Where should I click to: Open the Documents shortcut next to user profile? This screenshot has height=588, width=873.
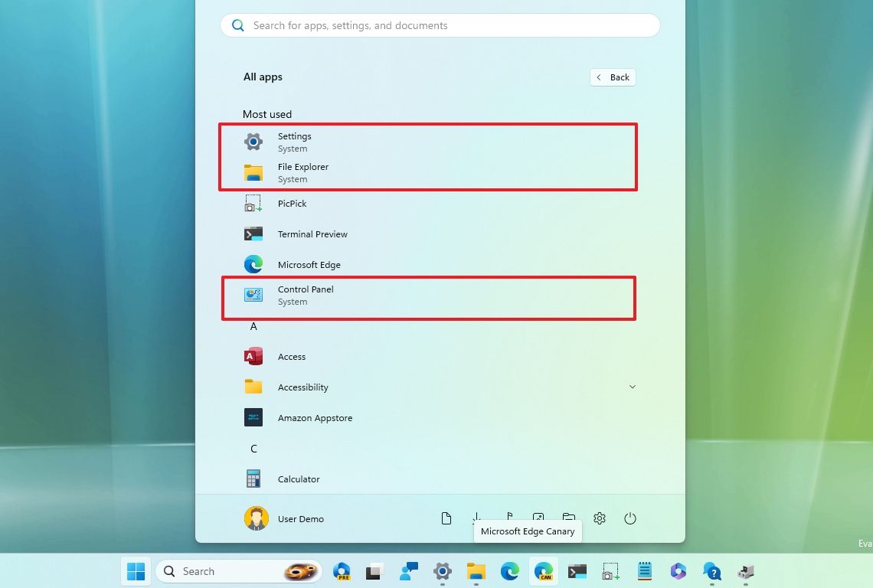(x=446, y=518)
